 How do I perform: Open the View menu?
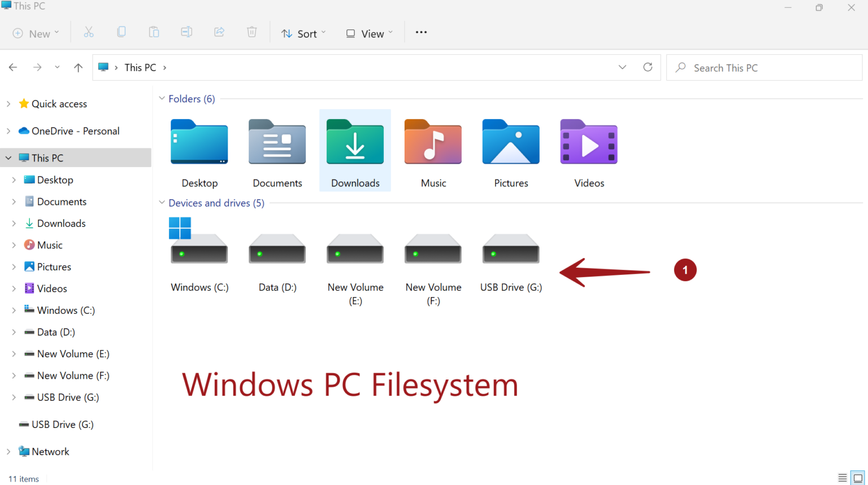pos(368,33)
